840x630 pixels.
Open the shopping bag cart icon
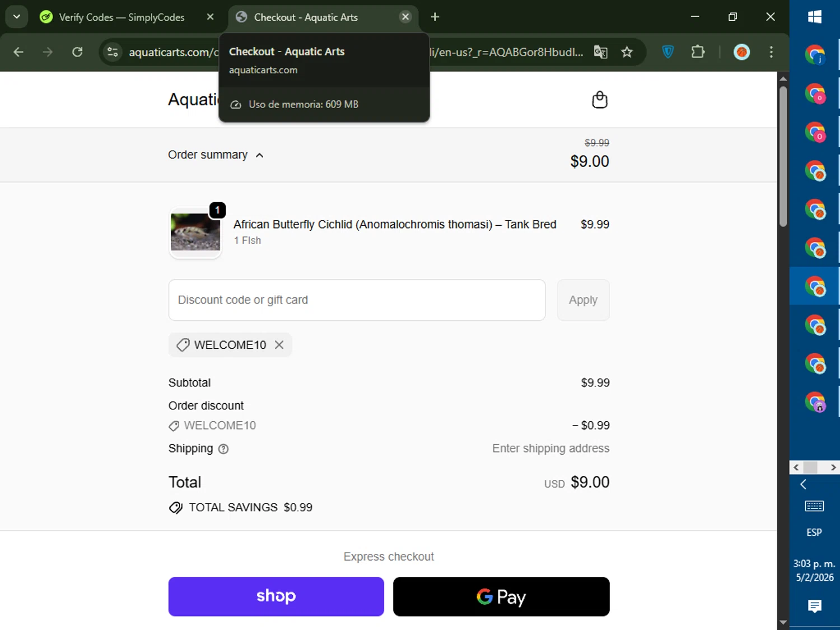[600, 100]
